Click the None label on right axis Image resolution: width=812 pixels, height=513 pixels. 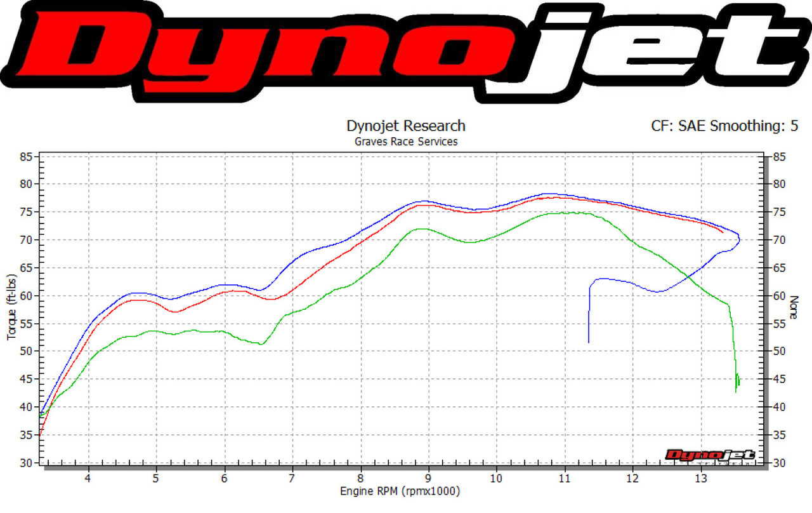click(793, 309)
